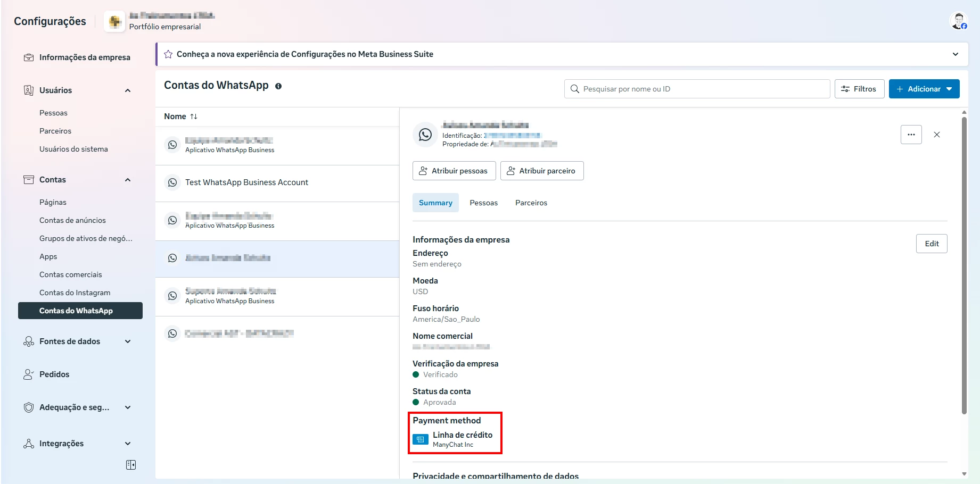Open Contas comerciais
980x484 pixels.
(x=71, y=274)
